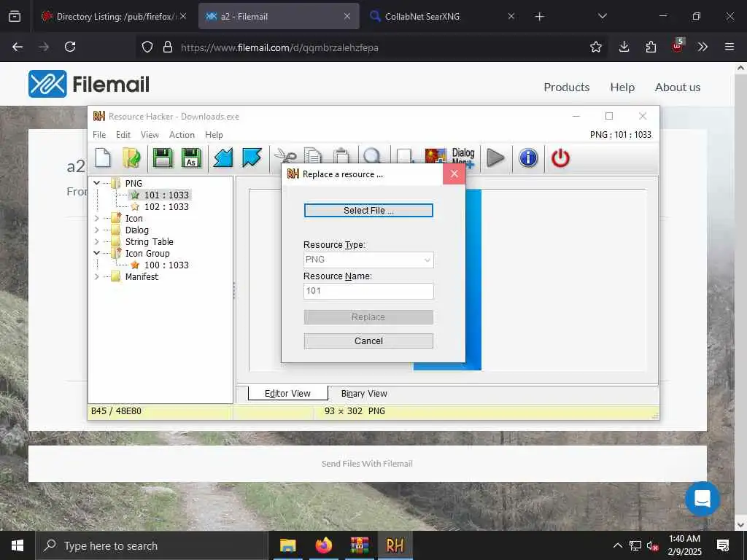Viewport: 747px width, 560px height.
Task: Click the Save As floppy icon
Action: pos(191,157)
